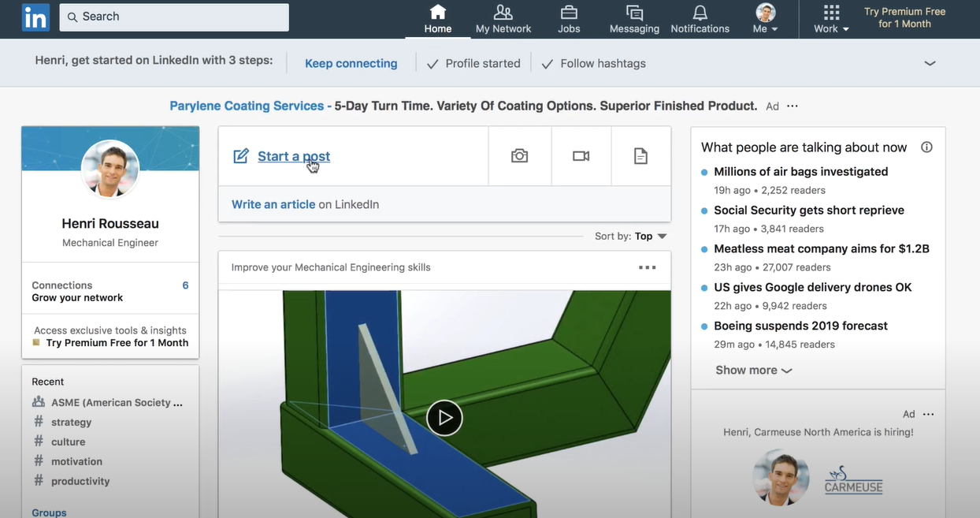
Task: Click profile photo in Carmeuse ad
Action: point(781,478)
